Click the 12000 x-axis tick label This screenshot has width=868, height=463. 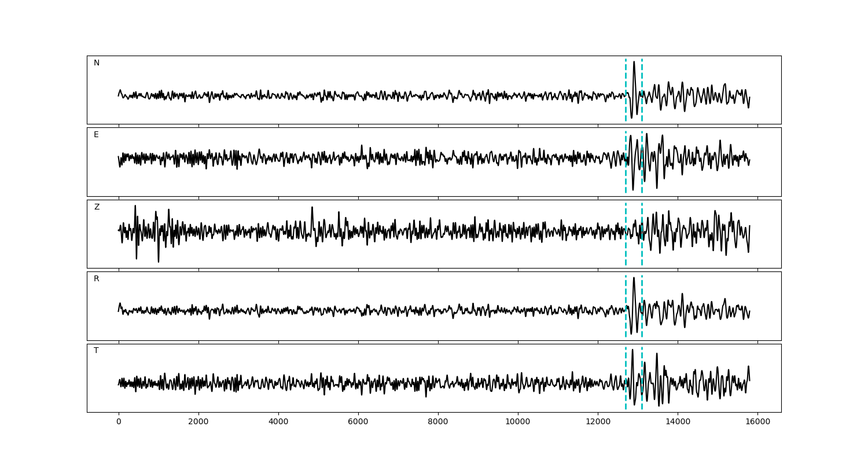[x=597, y=422]
